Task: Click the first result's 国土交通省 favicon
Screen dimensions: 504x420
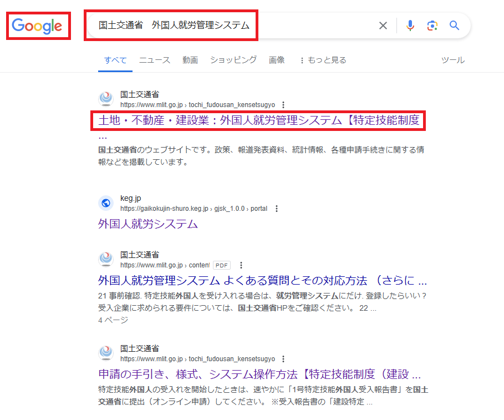Action: coord(106,99)
